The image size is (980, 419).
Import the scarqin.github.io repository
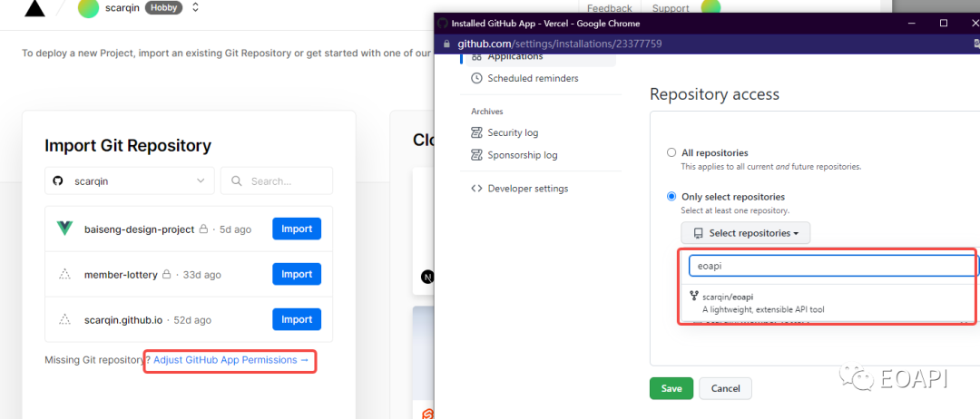[x=296, y=319]
